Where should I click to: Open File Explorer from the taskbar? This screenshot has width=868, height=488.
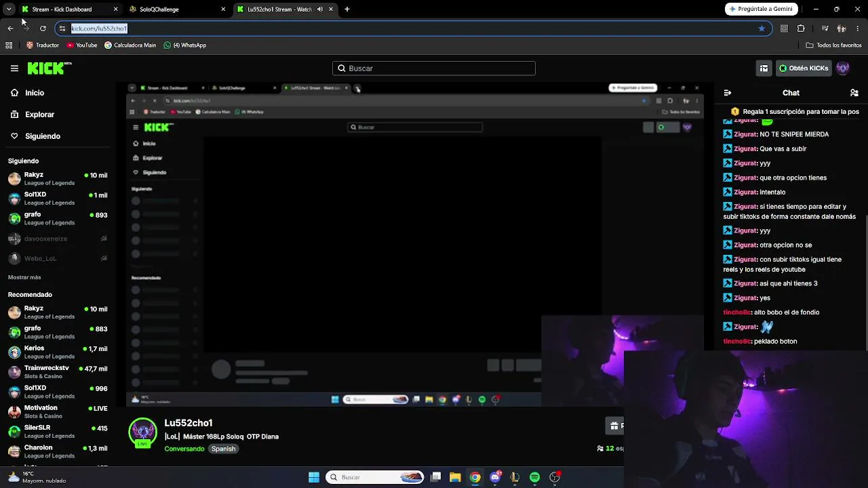tap(455, 477)
